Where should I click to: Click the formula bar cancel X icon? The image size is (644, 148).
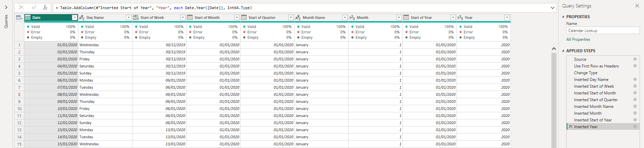click(21, 7)
